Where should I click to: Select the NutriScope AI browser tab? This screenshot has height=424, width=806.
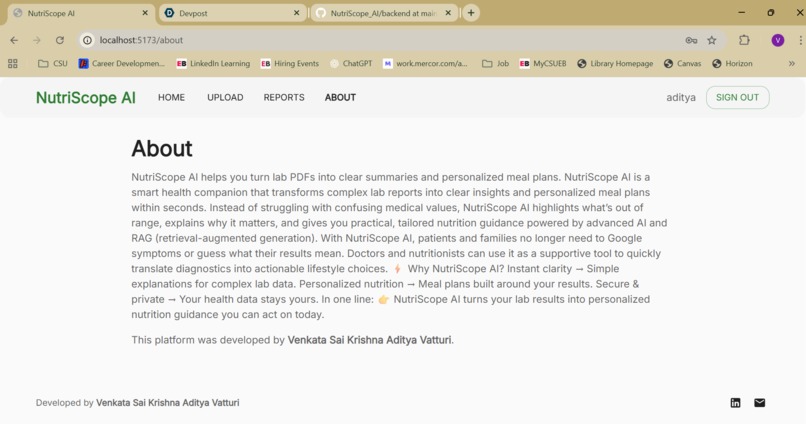click(x=80, y=13)
